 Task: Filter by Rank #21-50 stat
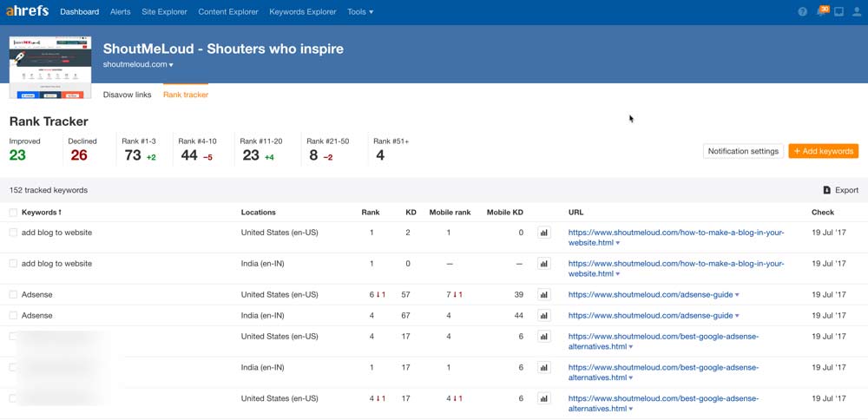click(x=328, y=149)
